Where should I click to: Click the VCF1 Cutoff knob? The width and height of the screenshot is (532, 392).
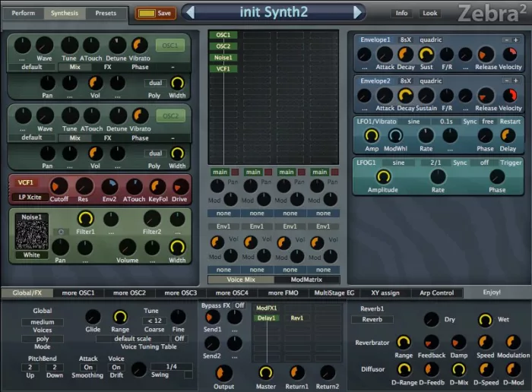60,186
